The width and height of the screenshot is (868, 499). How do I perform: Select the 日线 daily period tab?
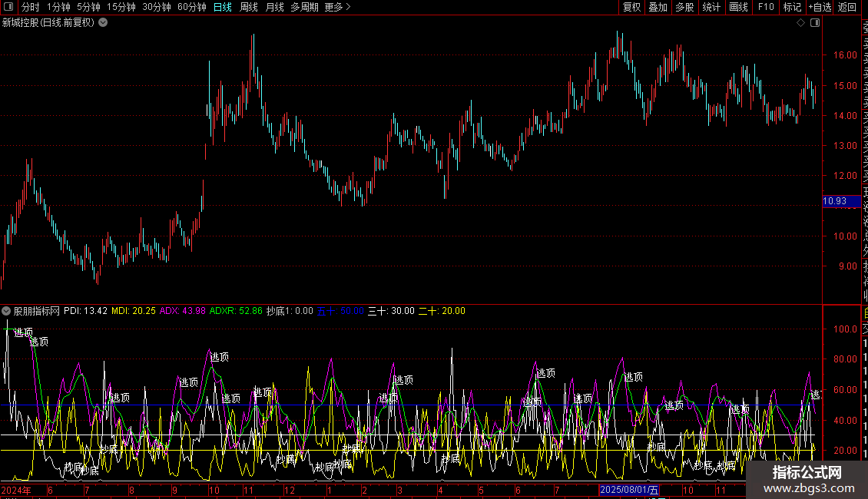(223, 7)
